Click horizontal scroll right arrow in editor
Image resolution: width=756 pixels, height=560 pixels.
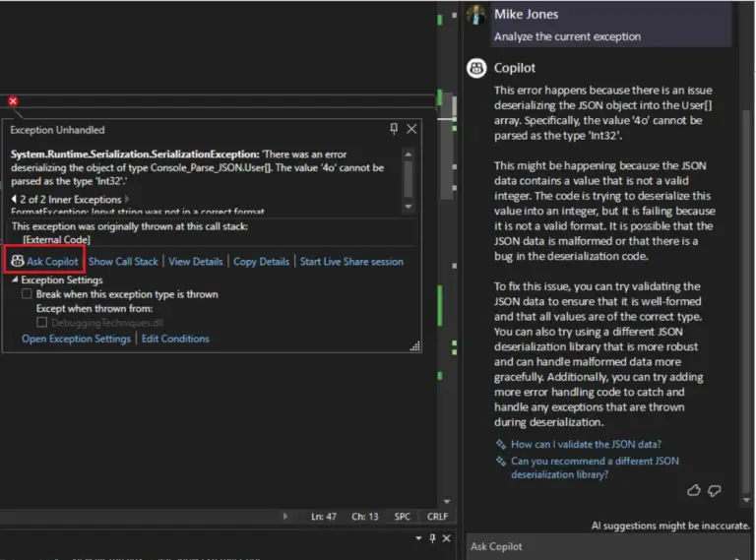pos(285,516)
